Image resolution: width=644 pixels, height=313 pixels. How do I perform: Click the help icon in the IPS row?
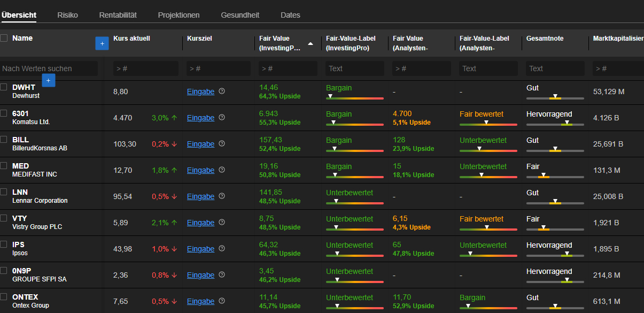point(222,248)
